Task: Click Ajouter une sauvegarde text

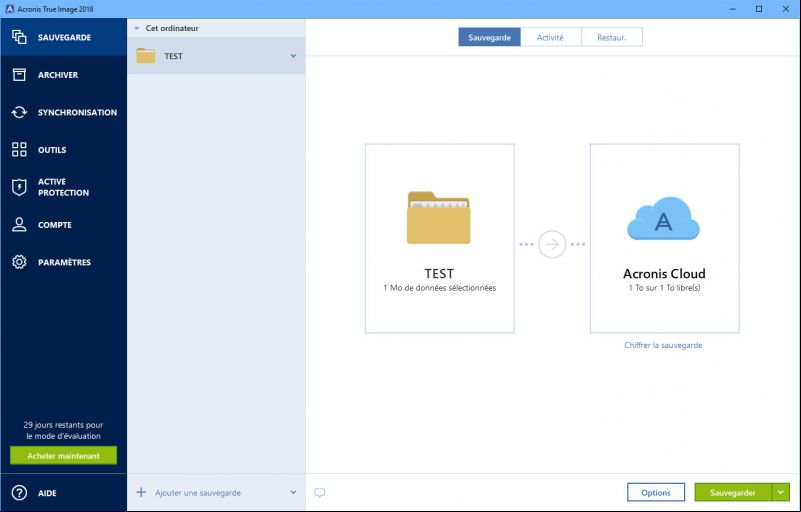Action: 198,493
